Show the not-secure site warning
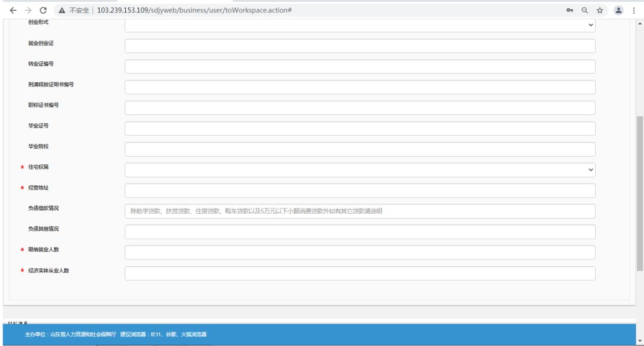Image resolution: width=644 pixels, height=346 pixels. [x=75, y=10]
